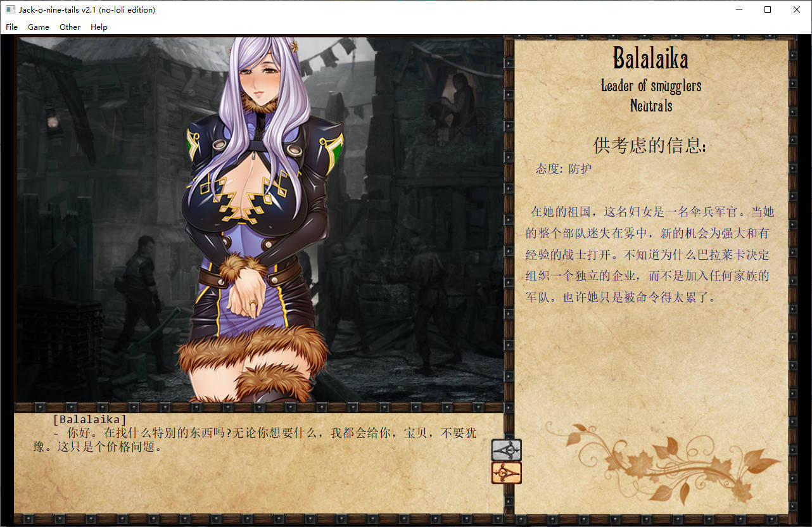Select the "Leader of smugglers" subtitle

point(650,86)
